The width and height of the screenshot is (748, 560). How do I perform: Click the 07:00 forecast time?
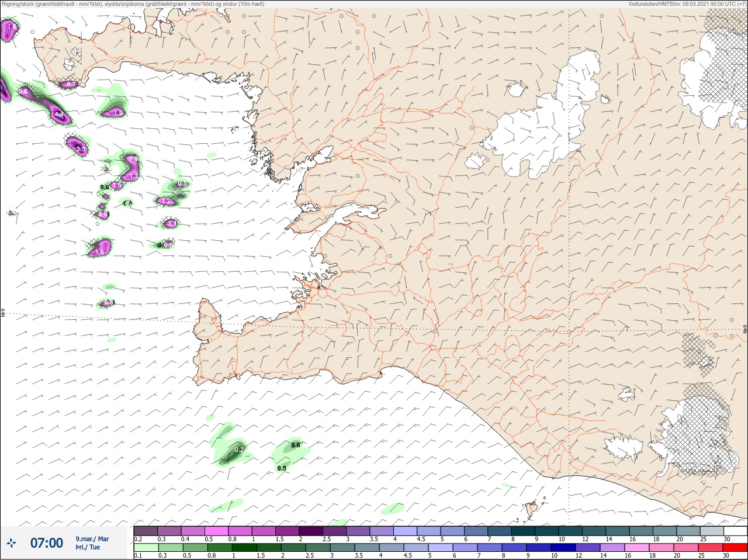click(46, 543)
